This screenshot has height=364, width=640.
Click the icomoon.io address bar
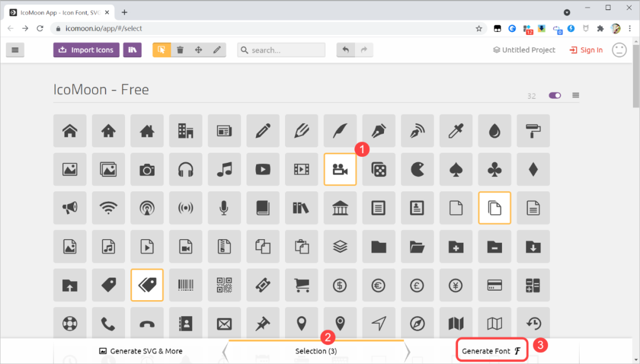pyautogui.click(x=270, y=28)
